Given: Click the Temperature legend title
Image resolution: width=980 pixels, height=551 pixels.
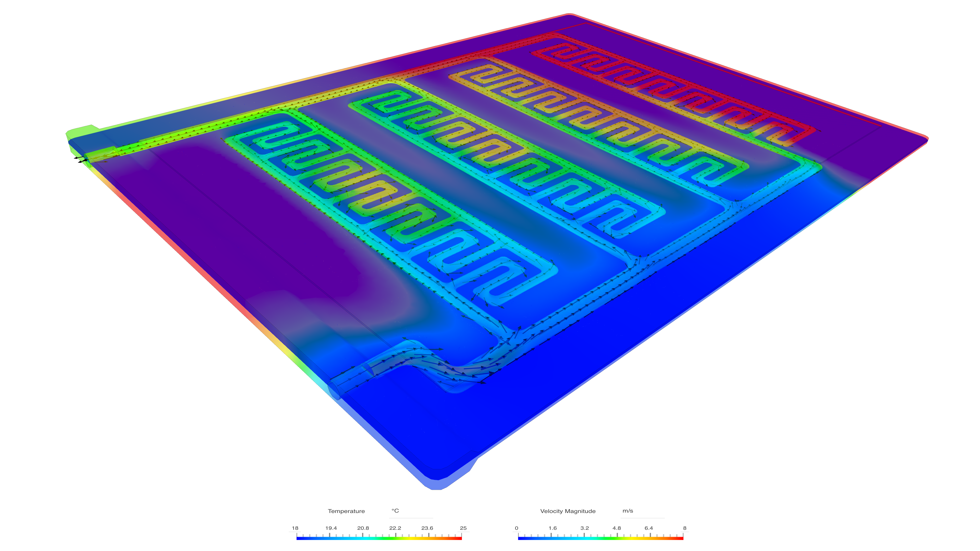Looking at the screenshot, I should tap(346, 511).
